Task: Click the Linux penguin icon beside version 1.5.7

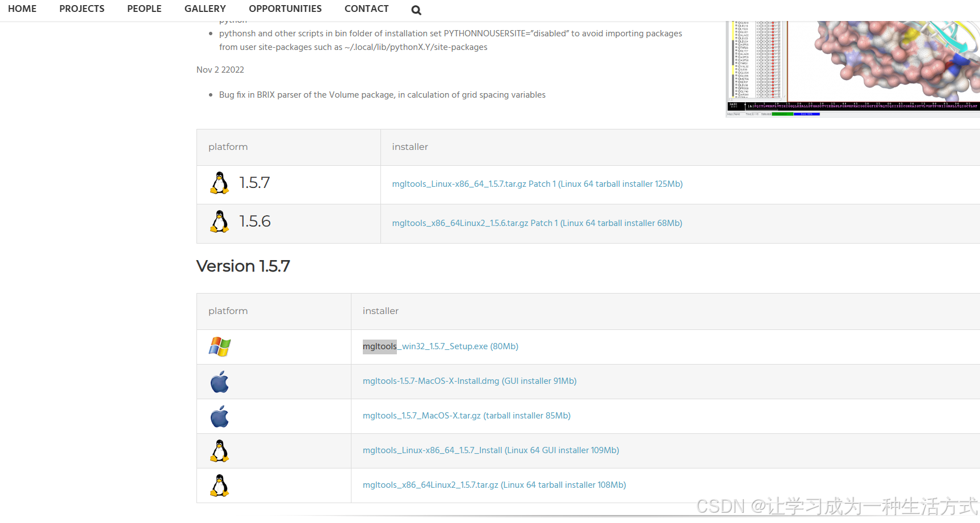Action: (x=219, y=183)
